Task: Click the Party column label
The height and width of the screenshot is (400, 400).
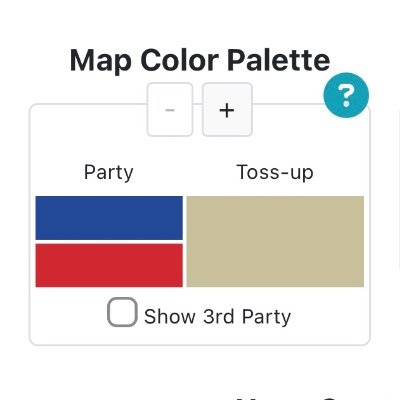Action: (x=109, y=173)
